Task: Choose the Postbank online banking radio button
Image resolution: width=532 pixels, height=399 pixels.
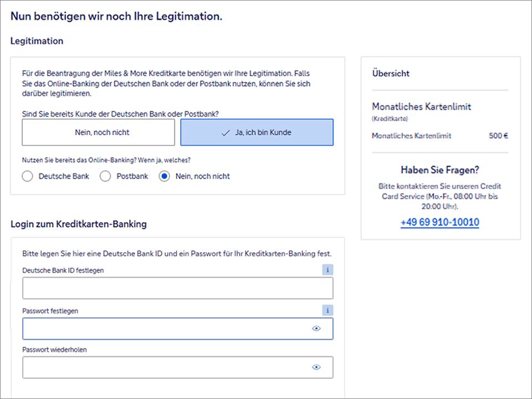Action: tap(105, 176)
